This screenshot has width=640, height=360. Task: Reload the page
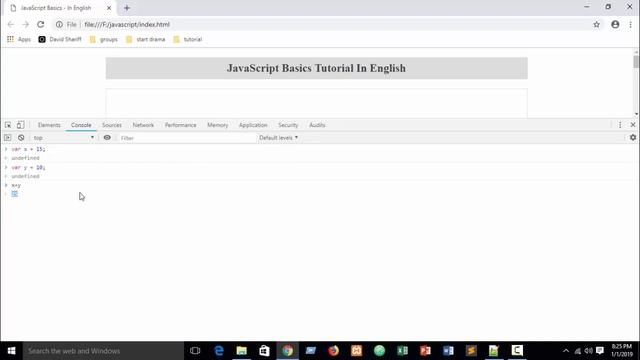pos(40,24)
